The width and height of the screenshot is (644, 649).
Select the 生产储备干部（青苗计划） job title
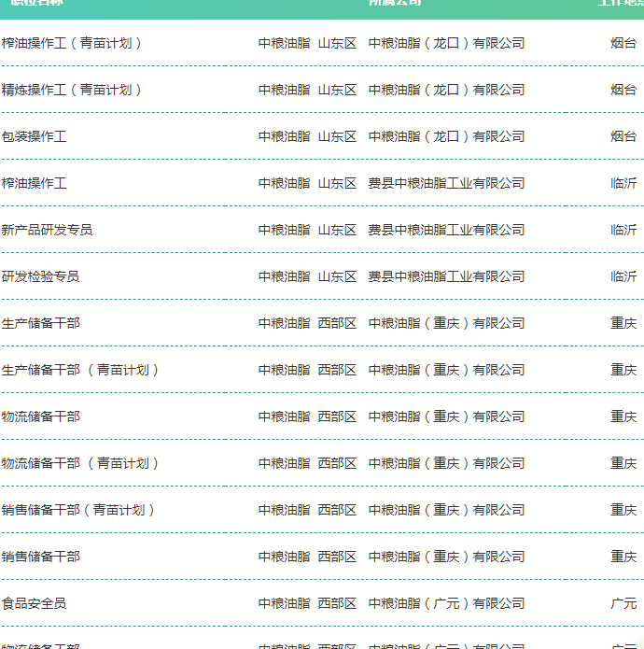[x=80, y=370]
